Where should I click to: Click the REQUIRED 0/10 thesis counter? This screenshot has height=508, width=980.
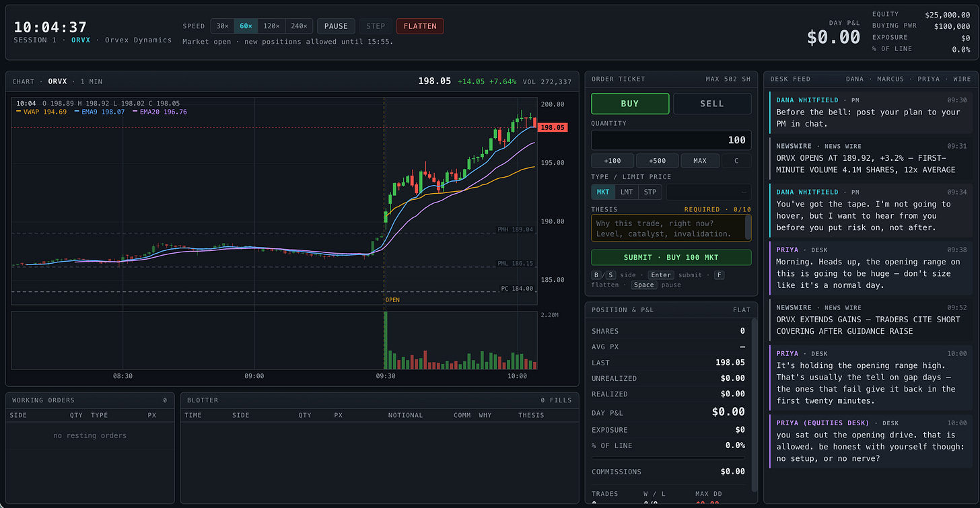point(717,209)
